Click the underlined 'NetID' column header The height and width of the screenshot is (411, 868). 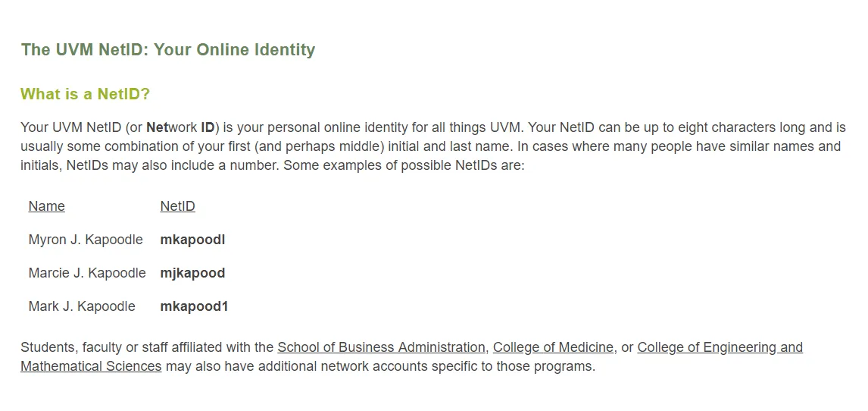(177, 206)
